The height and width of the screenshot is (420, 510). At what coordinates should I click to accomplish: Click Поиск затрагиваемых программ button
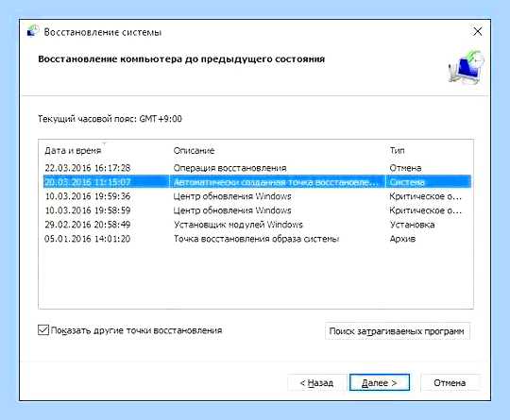tap(397, 331)
